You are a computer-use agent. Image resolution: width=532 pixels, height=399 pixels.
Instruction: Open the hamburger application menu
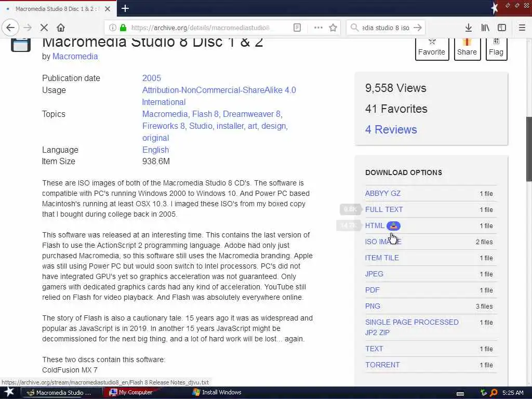click(x=522, y=28)
